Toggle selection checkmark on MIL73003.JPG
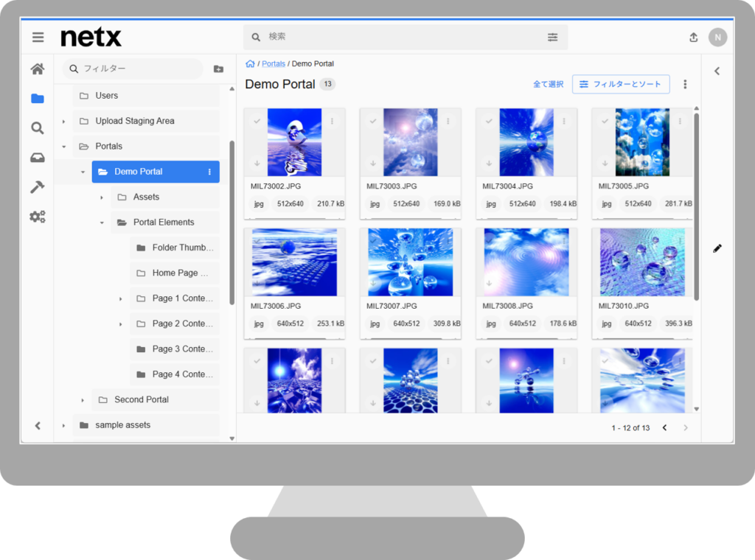 coord(373,121)
